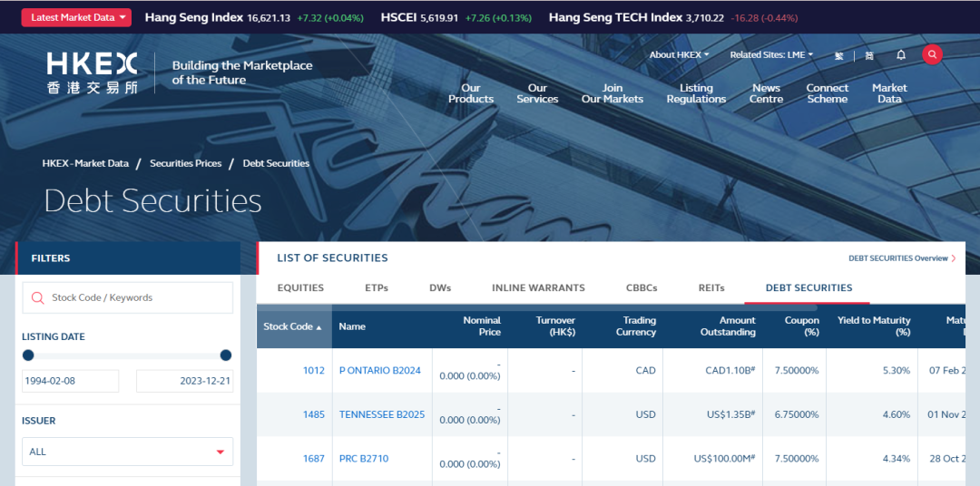The width and height of the screenshot is (980, 486).
Task: Expand Latest Market Data dropdown
Action: [x=76, y=17]
